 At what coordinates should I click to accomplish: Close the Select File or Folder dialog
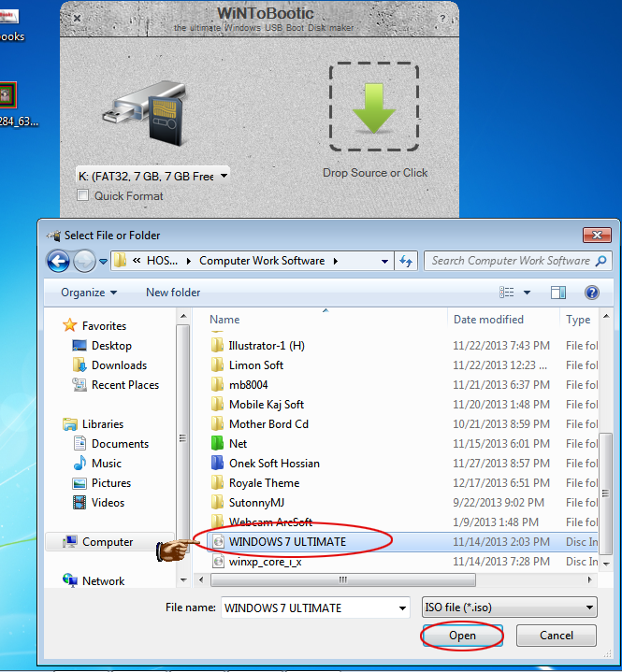pyautogui.click(x=597, y=235)
